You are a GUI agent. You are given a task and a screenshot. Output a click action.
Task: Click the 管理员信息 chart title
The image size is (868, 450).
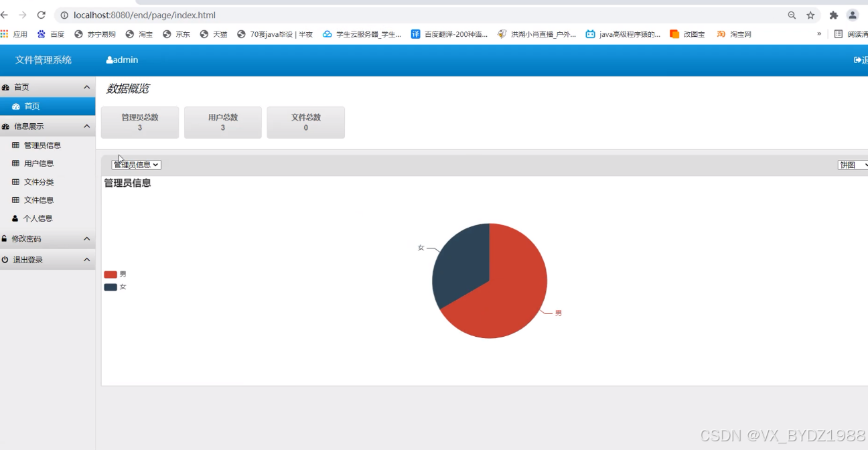click(x=127, y=183)
